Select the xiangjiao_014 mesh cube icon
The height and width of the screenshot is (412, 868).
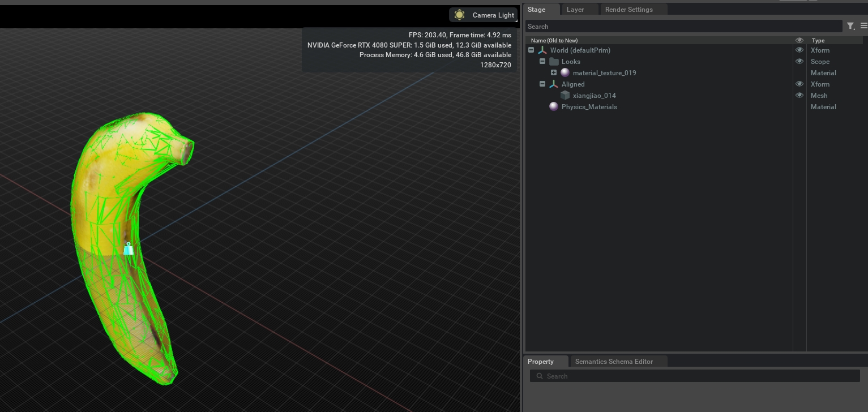[565, 95]
